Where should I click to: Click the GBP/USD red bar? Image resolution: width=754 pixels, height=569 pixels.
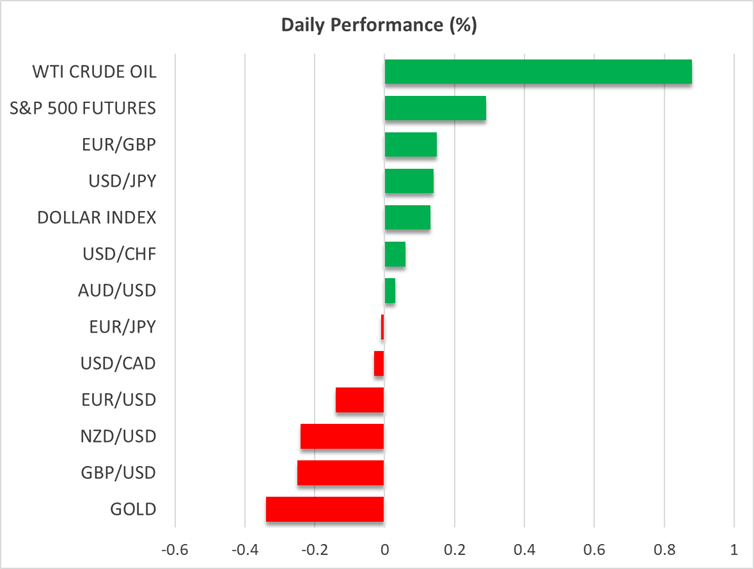click(341, 473)
